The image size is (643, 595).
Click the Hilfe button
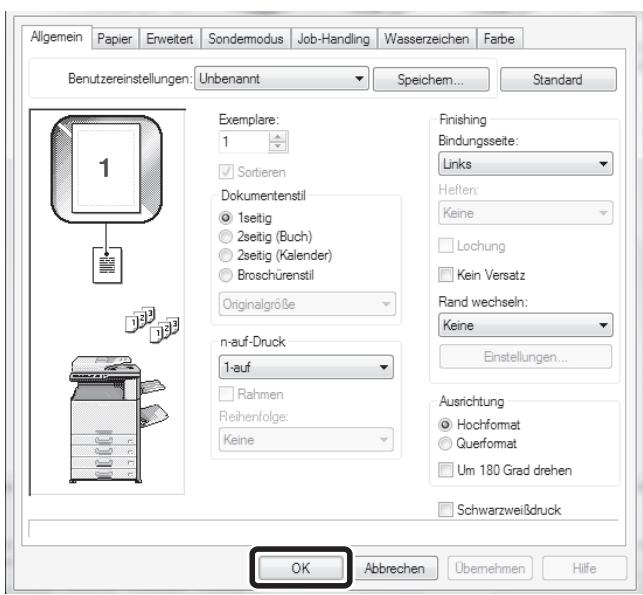click(584, 568)
